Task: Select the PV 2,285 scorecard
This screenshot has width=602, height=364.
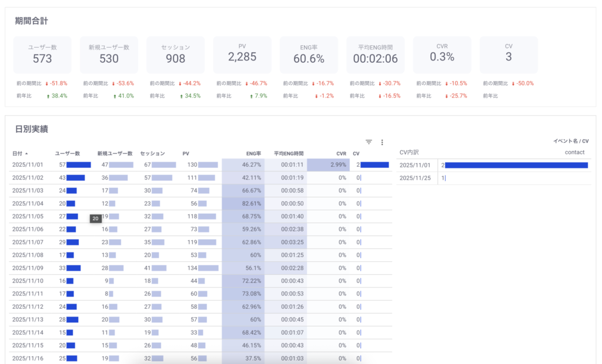Action: point(242,55)
